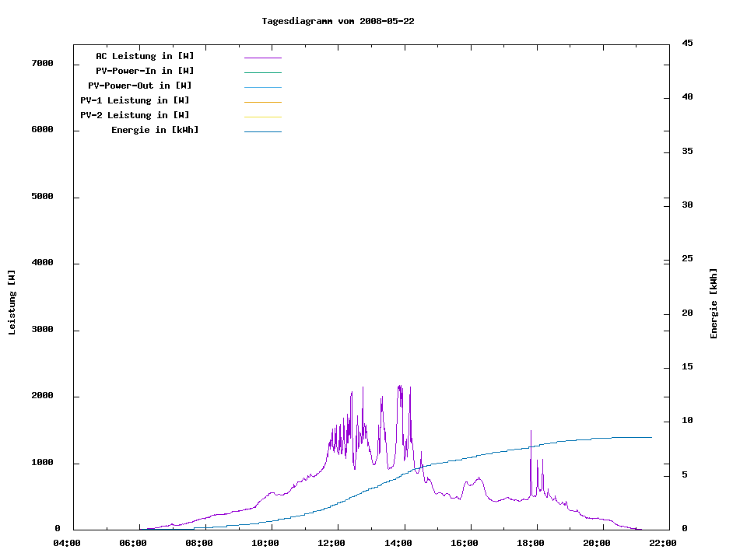747x560 pixels.
Task: Pick the light blue PV-Power-Out legend line
Action: click(262, 87)
